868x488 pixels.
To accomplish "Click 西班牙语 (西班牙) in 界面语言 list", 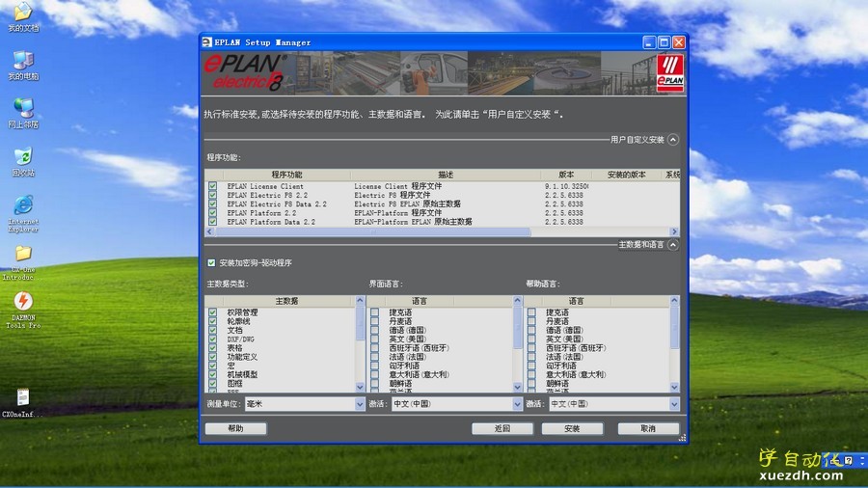I will click(x=420, y=348).
